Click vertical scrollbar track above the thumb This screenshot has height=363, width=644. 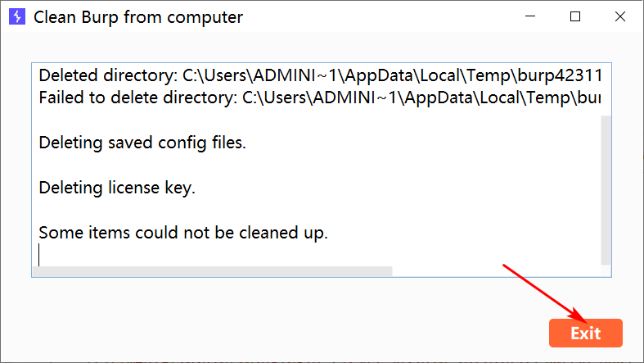click(x=606, y=89)
